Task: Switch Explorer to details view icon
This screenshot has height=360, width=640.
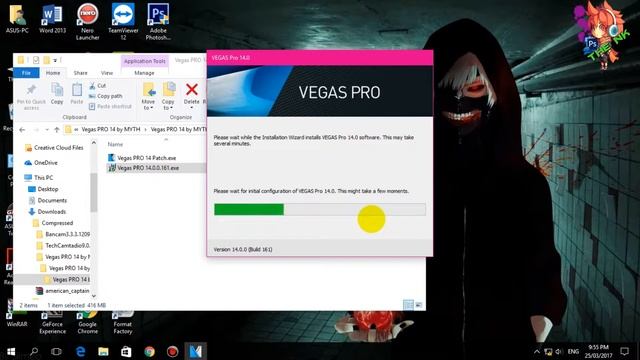Action: coord(408,305)
